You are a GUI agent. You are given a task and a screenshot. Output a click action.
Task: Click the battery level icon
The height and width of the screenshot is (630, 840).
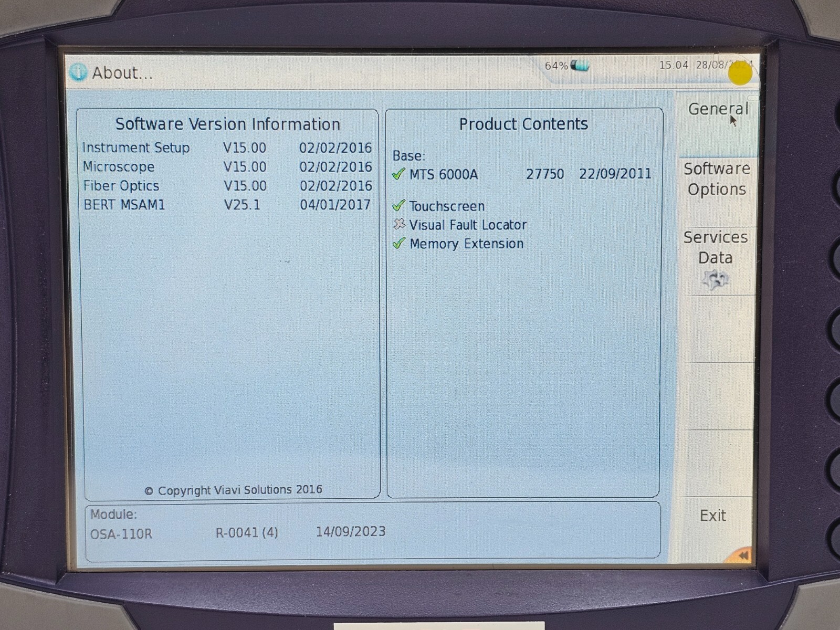pos(580,66)
